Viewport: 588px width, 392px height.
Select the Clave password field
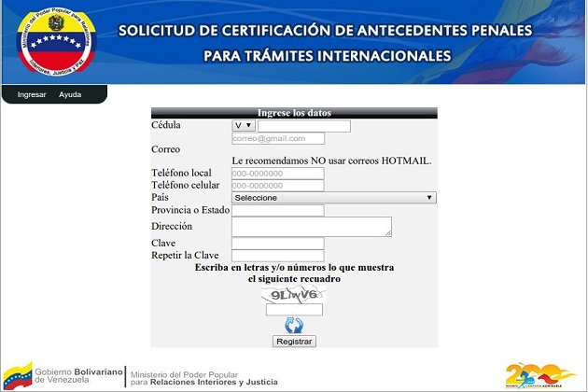click(277, 244)
